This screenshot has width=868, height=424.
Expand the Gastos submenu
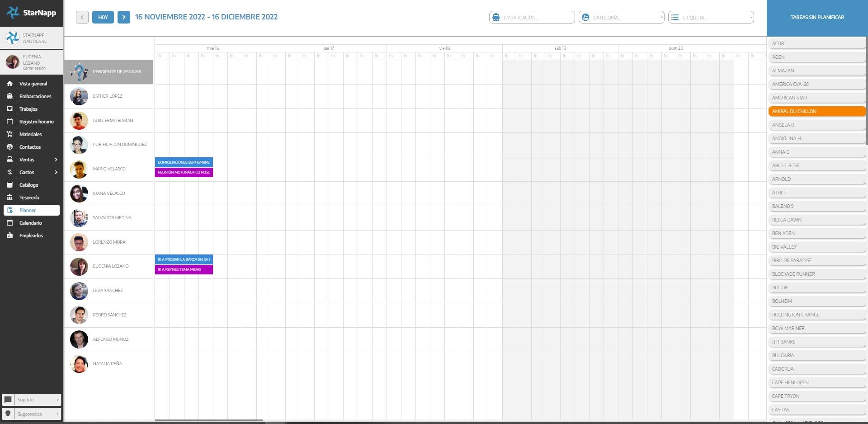(56, 172)
